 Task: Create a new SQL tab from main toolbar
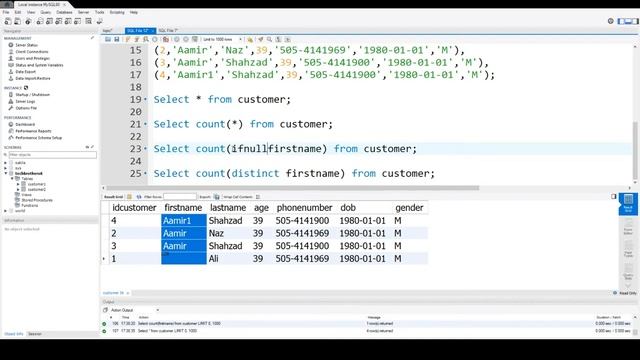[8, 21]
